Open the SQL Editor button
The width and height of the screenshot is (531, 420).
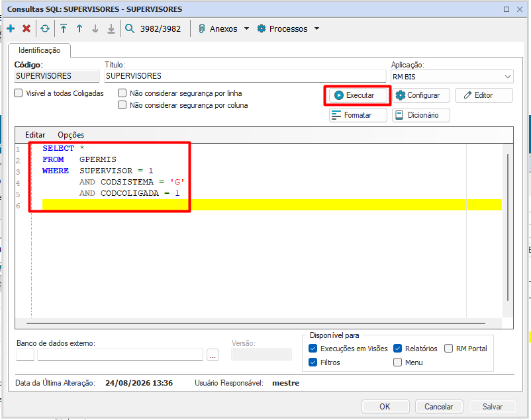(484, 95)
